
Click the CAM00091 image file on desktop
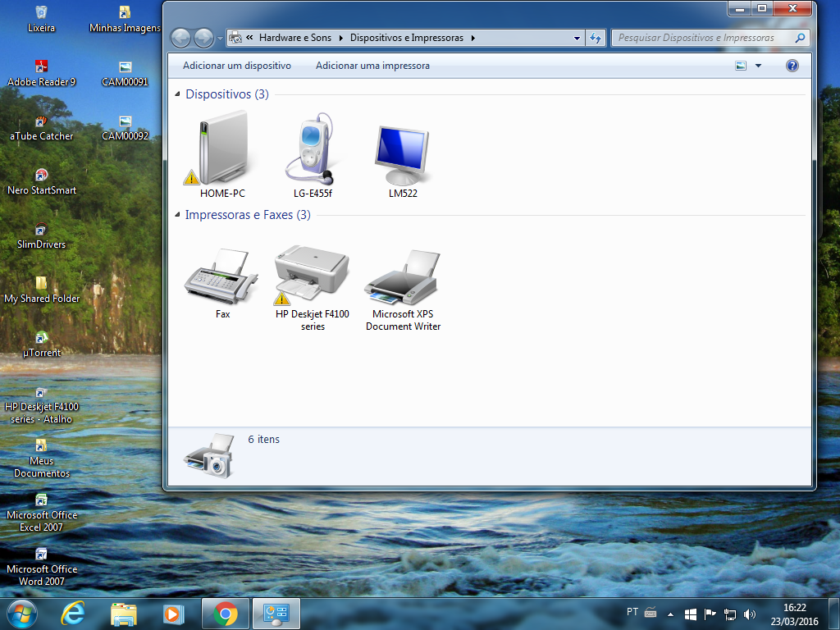[125, 73]
